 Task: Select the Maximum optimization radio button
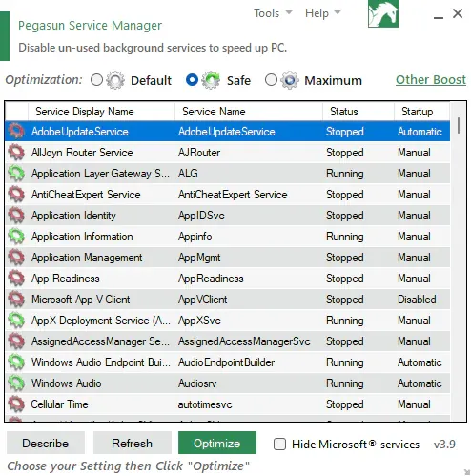[x=271, y=80]
